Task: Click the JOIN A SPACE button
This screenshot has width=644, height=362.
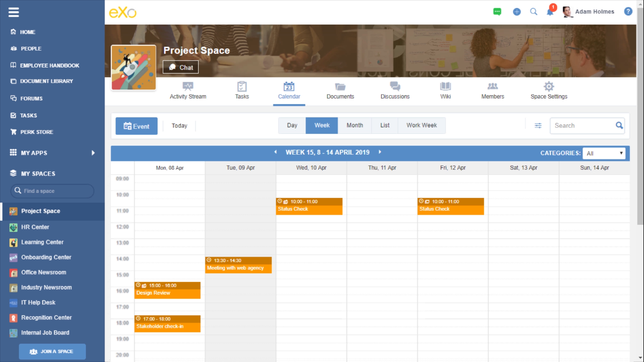Action: tap(52, 351)
